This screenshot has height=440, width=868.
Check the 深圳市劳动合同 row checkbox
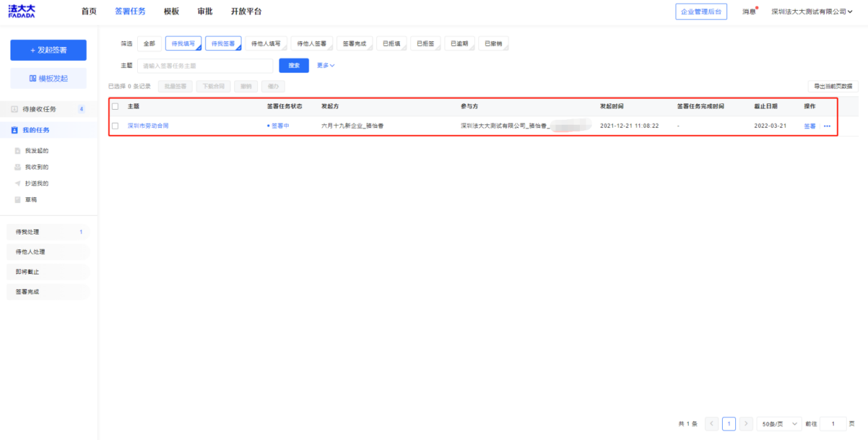coord(115,126)
